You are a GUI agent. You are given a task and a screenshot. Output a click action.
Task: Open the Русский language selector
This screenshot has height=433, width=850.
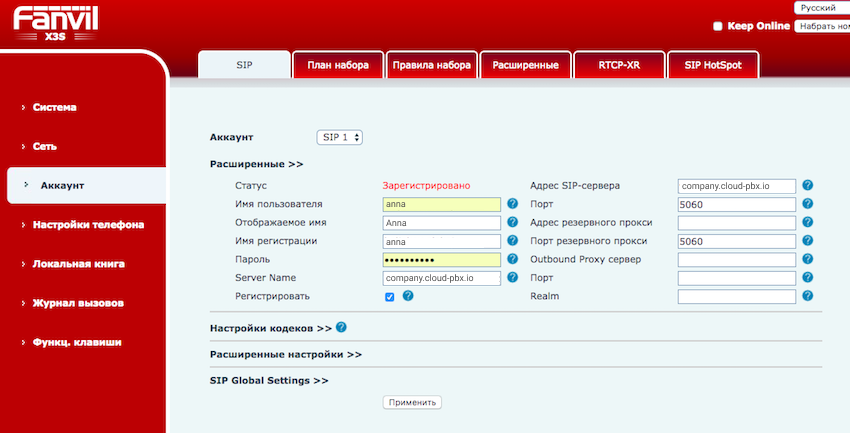(x=820, y=8)
